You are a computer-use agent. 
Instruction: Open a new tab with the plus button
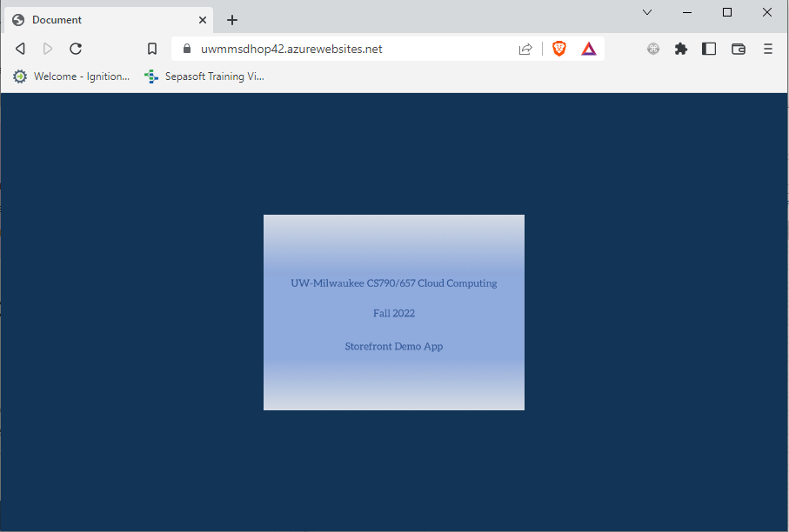[232, 20]
